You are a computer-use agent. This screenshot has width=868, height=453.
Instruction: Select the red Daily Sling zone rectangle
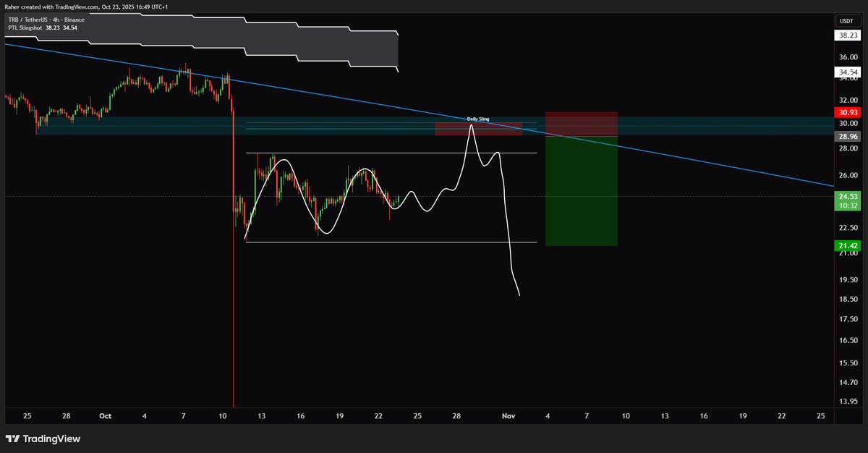click(x=478, y=129)
